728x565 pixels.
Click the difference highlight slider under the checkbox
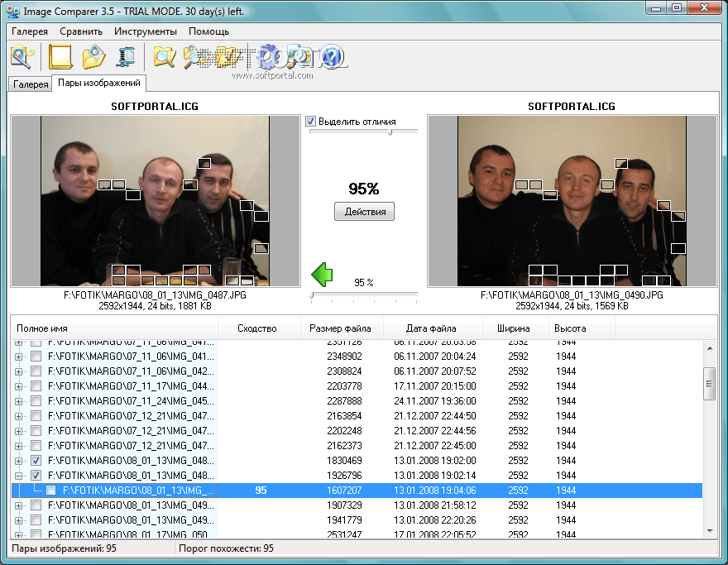click(363, 132)
